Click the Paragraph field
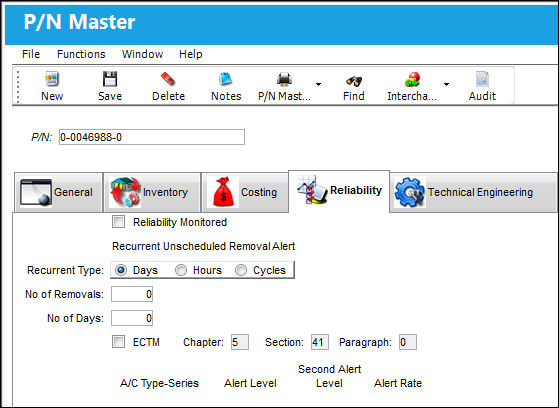This screenshot has width=559, height=408. click(x=407, y=342)
